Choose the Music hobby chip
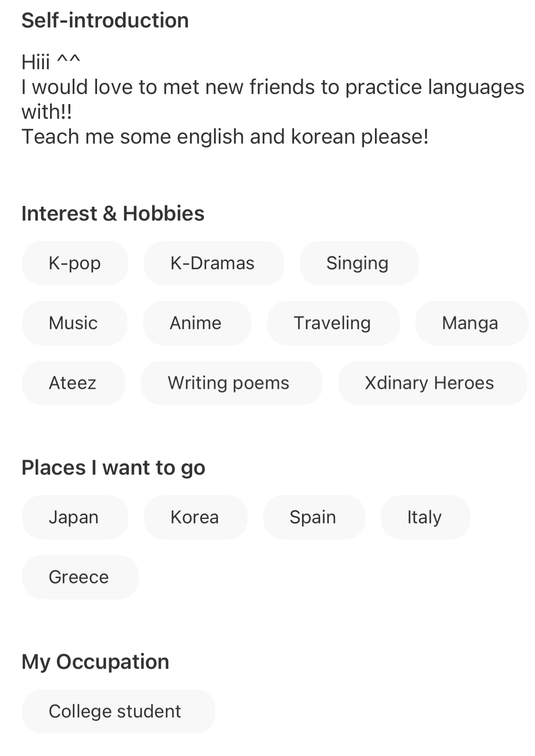The height and width of the screenshot is (756, 535). [74, 323]
